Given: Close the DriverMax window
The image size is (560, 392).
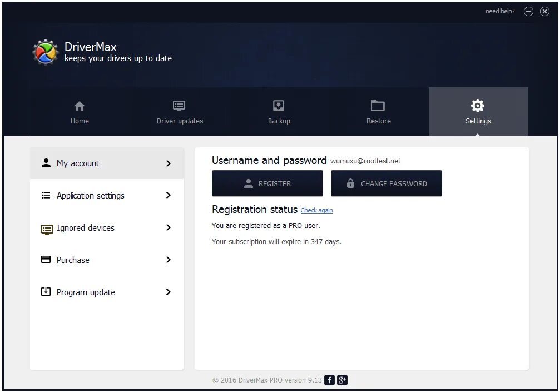Looking at the screenshot, I should click(544, 12).
